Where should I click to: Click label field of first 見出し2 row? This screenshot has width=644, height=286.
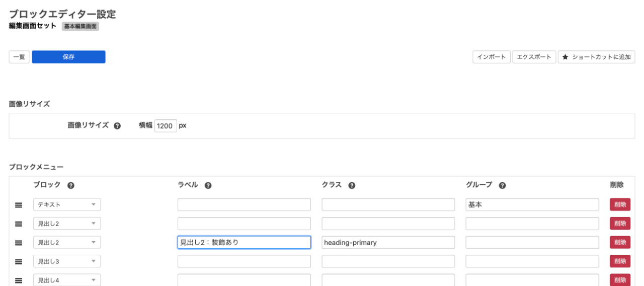(x=244, y=224)
